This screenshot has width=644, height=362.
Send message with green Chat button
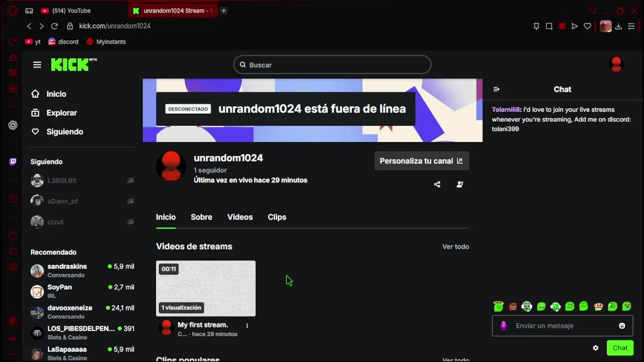(x=620, y=348)
